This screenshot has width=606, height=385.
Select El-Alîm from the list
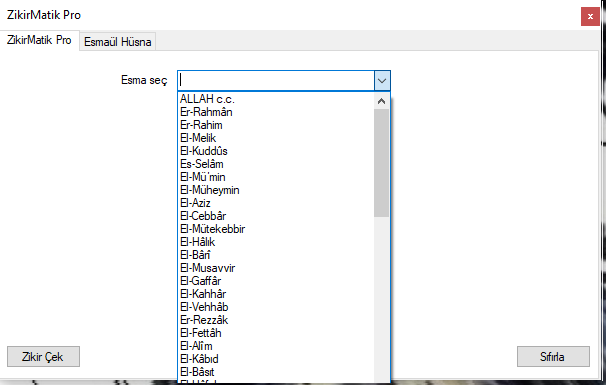[x=276, y=346]
